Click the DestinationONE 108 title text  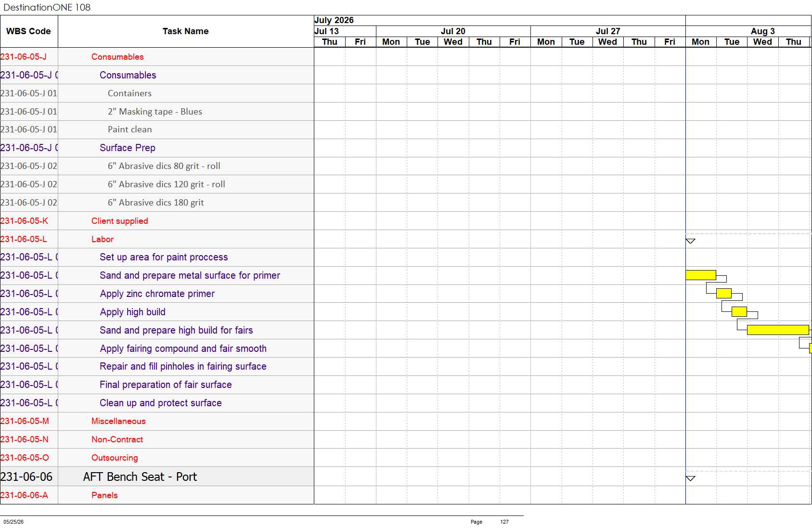(x=47, y=7)
